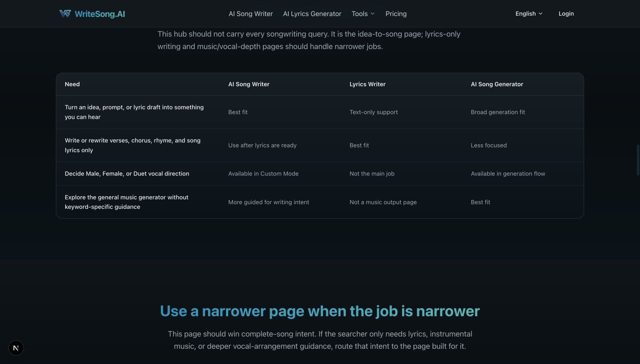Image resolution: width=640 pixels, height=364 pixels.
Task: Select the Lyrics Writer column header
Action: point(367,84)
